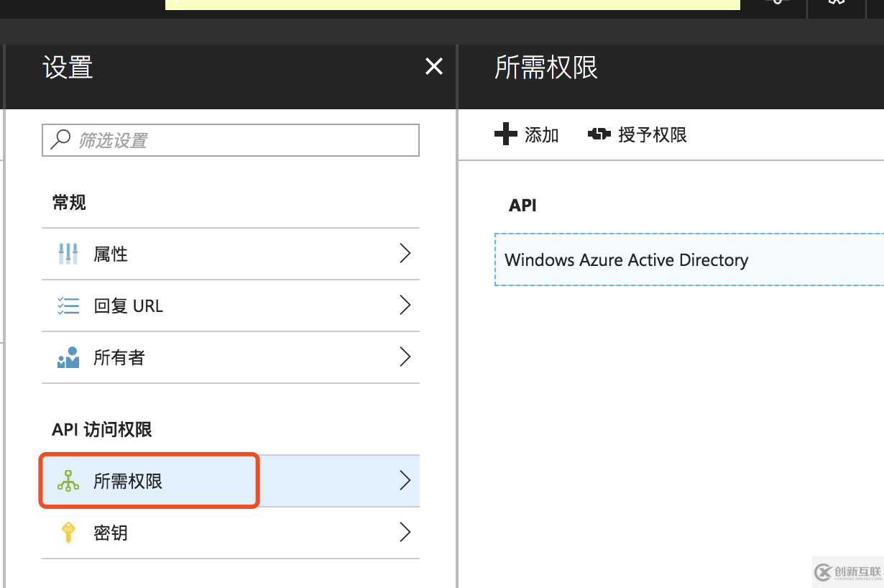Viewport: 884px width, 588px height.
Task: Click the plus icon beside 添加
Action: [506, 134]
